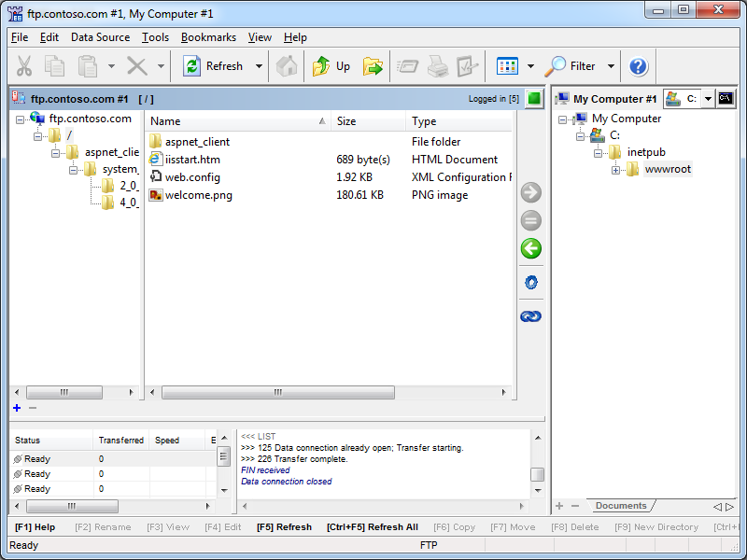Screen dimensions: 747x560
Task: Go up one folder with Up button
Action: [332, 66]
